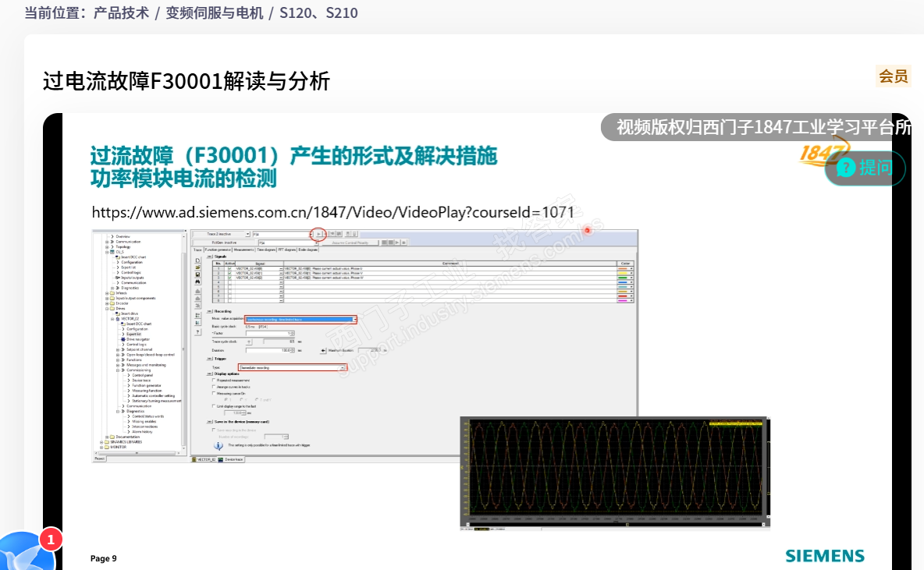This screenshot has height=570, width=924.
Task: Collapse the Commissioning tree node
Action: pyautogui.click(x=118, y=370)
